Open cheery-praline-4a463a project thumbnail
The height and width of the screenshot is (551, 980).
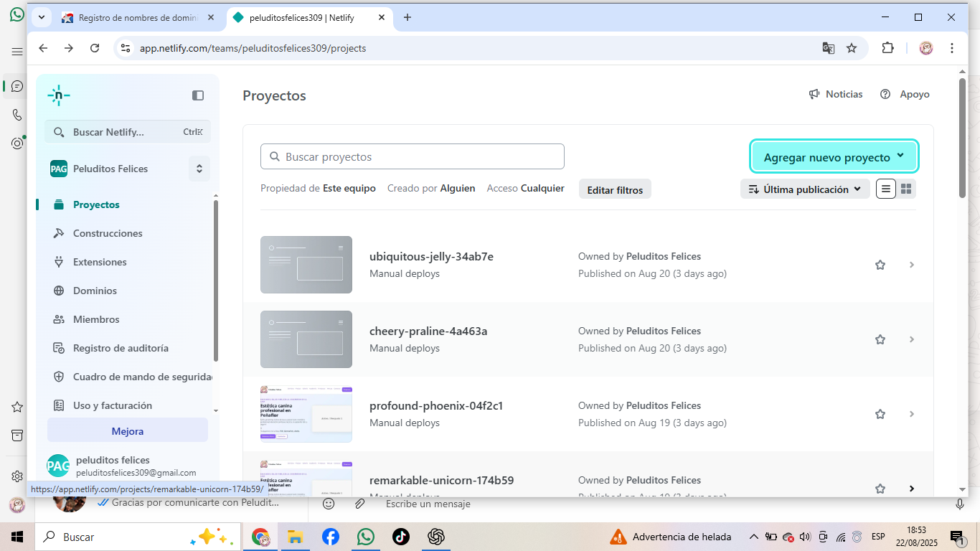(x=306, y=339)
